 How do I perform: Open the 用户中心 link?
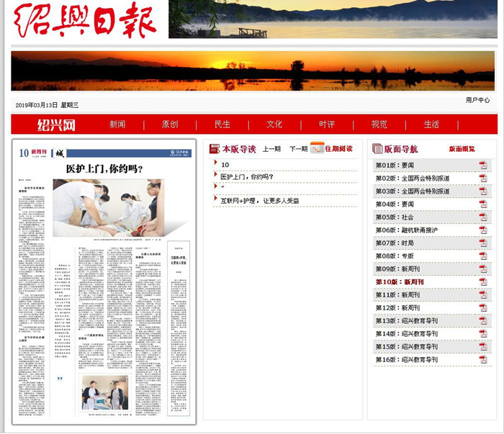(x=477, y=100)
